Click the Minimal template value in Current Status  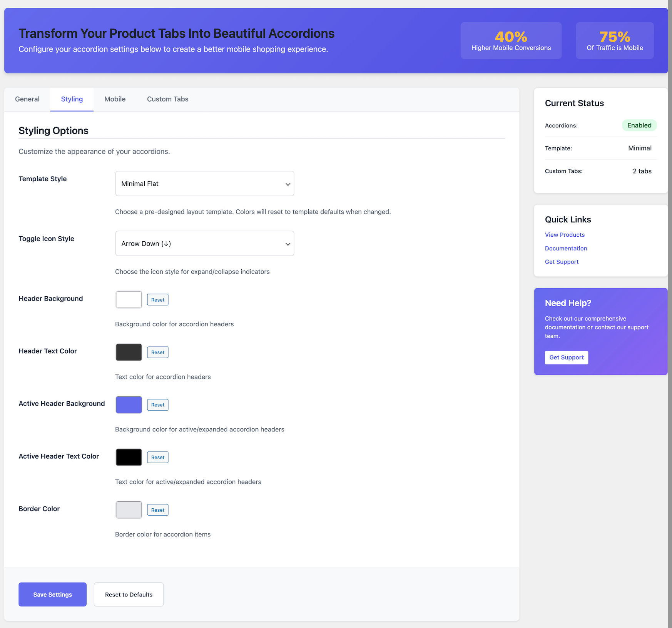(x=640, y=148)
